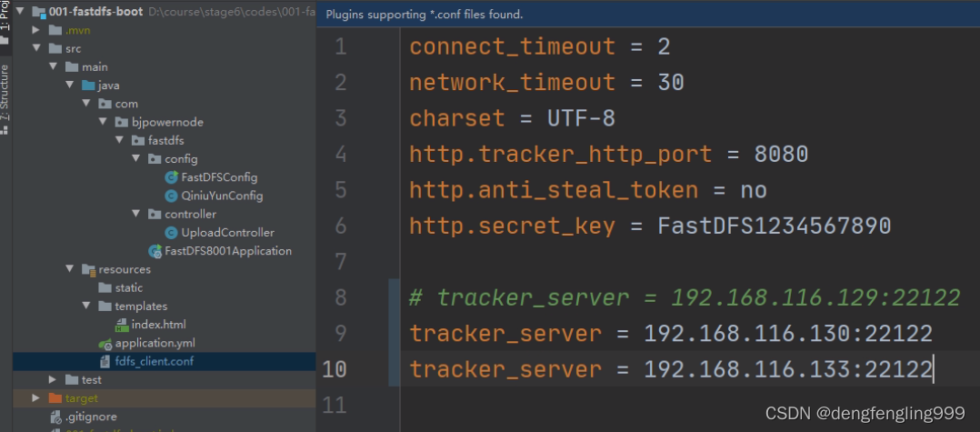Click the application.yml Spring config icon
Screen dimensions: 980x432
click(105, 343)
